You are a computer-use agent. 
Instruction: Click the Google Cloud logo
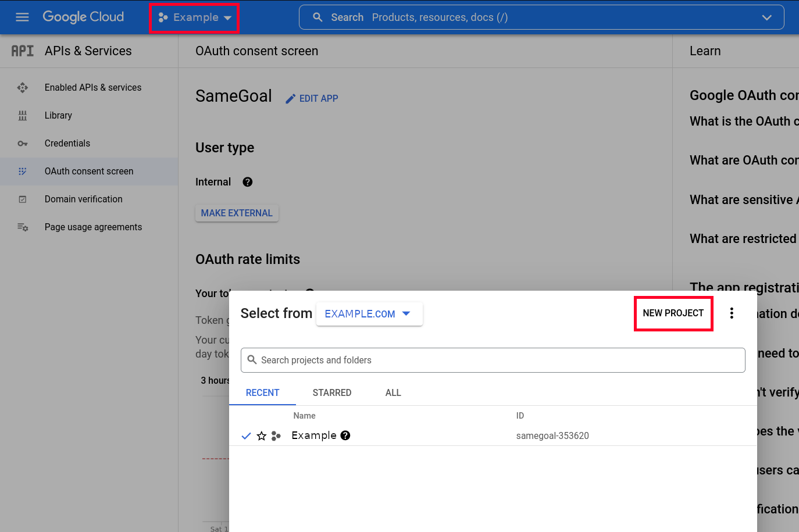coord(83,17)
